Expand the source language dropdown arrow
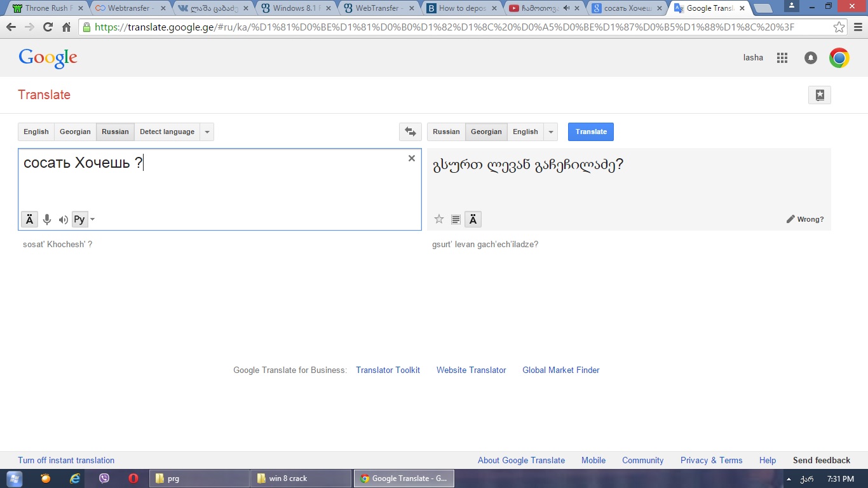 pyautogui.click(x=207, y=132)
